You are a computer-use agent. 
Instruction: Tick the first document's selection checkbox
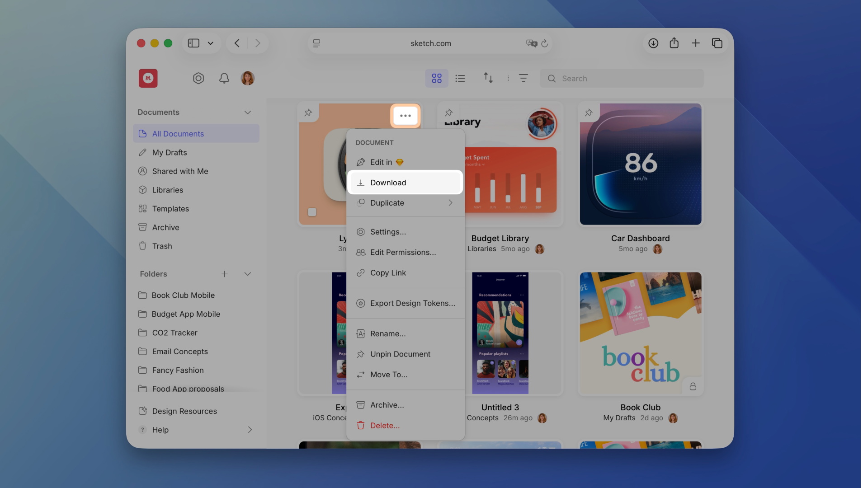(x=312, y=211)
